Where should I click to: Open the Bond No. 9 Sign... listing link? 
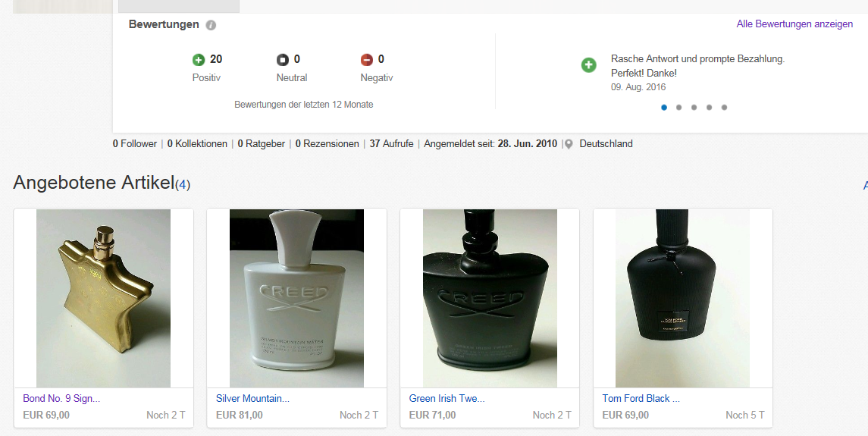coord(61,398)
